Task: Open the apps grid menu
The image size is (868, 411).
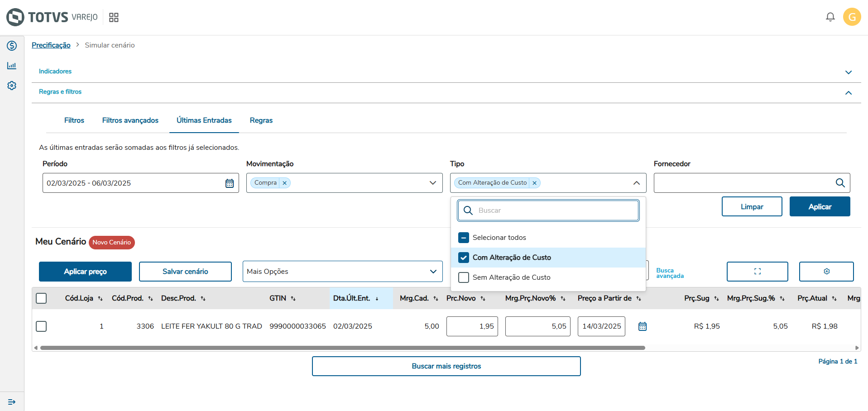Action: 114,17
